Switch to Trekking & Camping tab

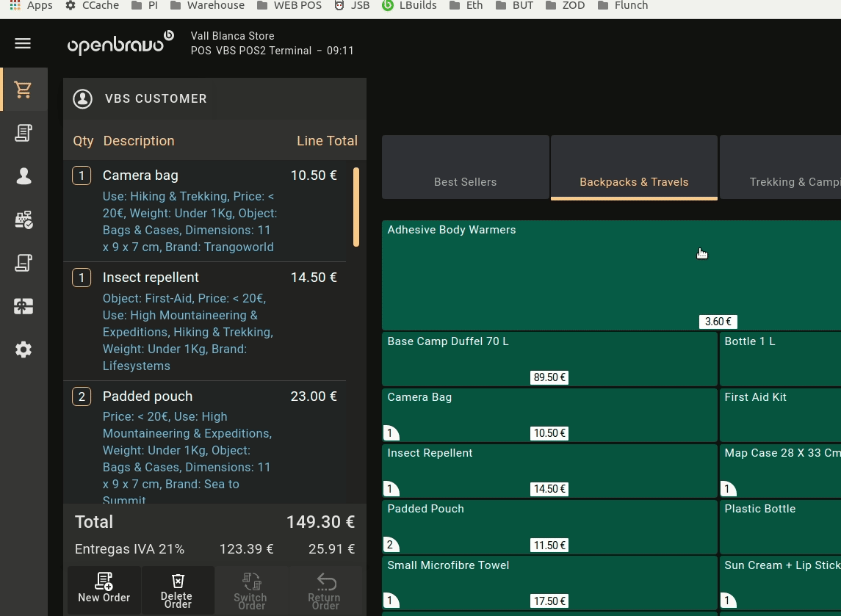780,167
